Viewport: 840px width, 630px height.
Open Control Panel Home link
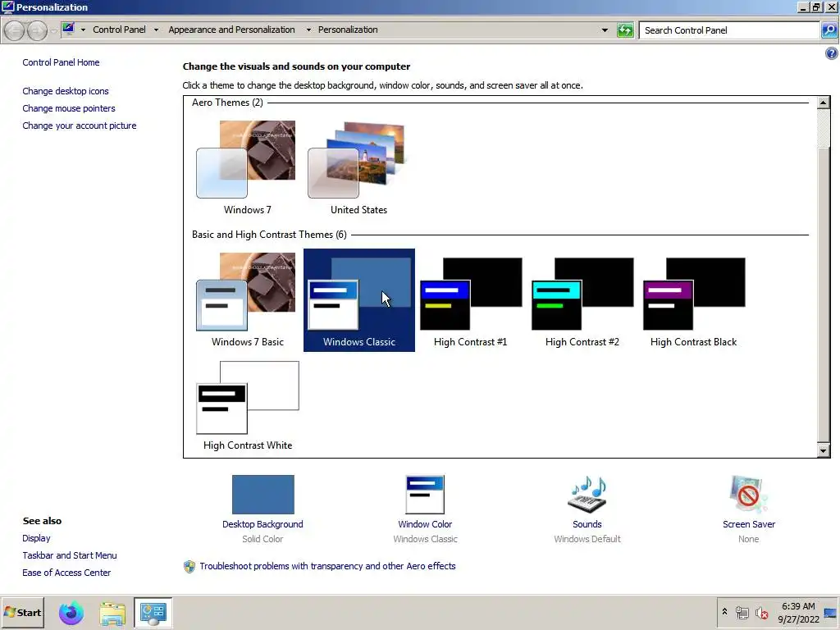point(61,62)
